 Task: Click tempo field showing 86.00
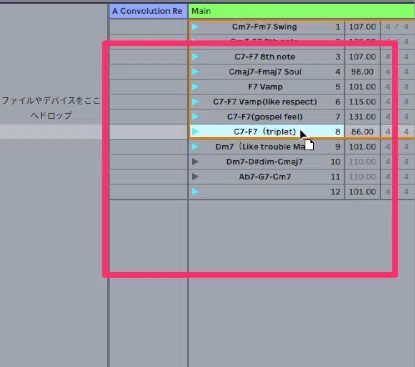tap(362, 132)
